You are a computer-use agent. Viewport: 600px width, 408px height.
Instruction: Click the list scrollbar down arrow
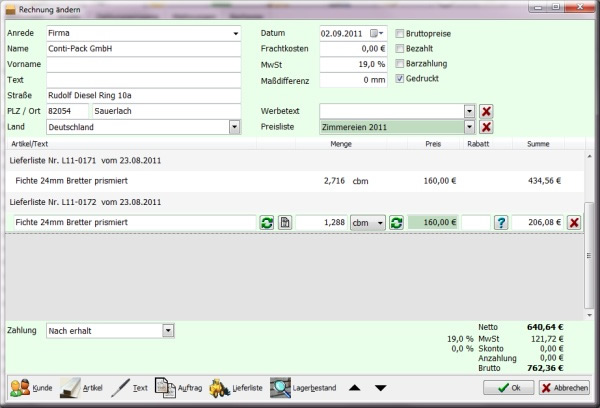589,315
